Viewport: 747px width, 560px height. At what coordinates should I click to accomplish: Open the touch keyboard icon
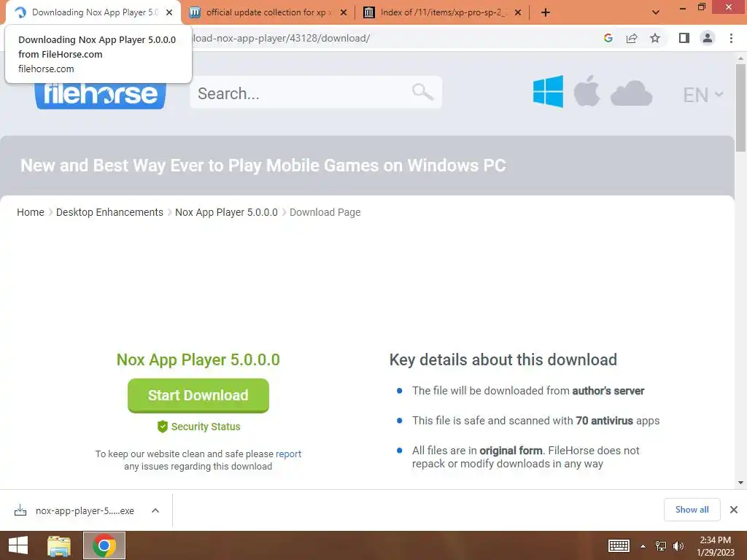[619, 545]
